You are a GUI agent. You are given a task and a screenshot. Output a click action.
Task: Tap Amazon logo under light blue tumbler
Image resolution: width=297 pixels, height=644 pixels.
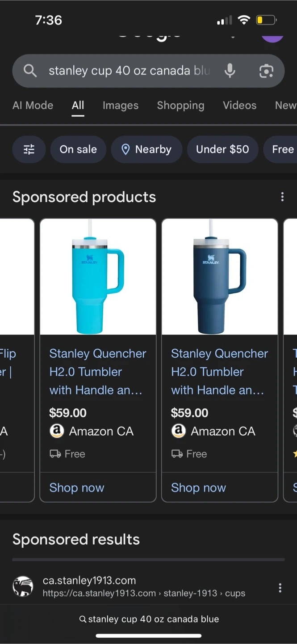click(57, 431)
